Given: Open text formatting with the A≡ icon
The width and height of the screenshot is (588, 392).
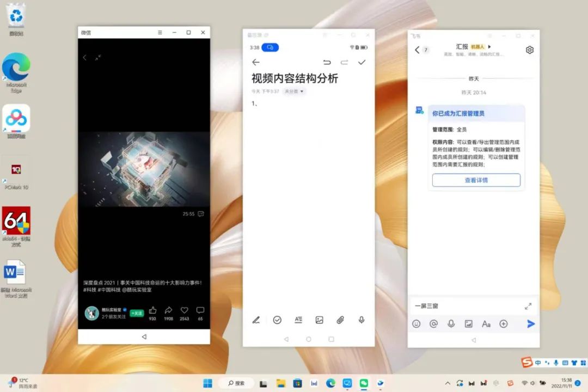Looking at the screenshot, I should 298,320.
